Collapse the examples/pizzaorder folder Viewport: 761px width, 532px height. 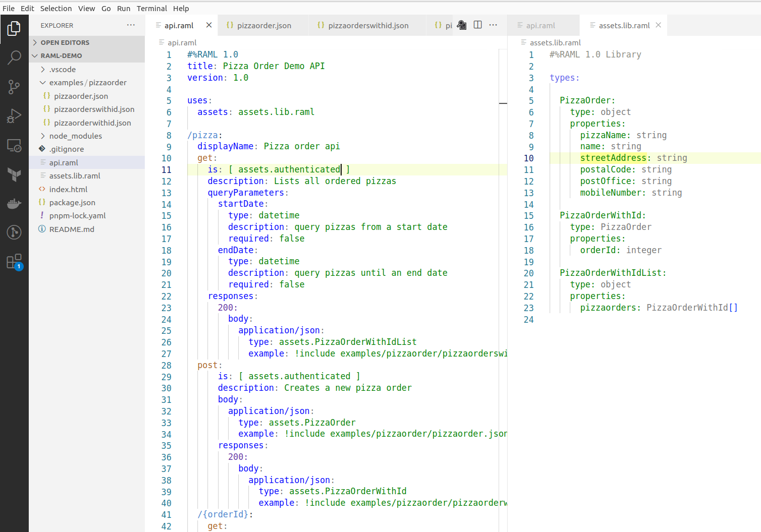pyautogui.click(x=87, y=82)
